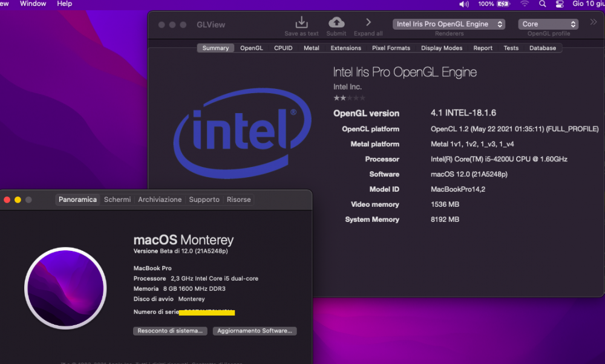Image resolution: width=605 pixels, height=364 pixels.
Task: Switch to the OpenGL tab
Action: click(252, 48)
